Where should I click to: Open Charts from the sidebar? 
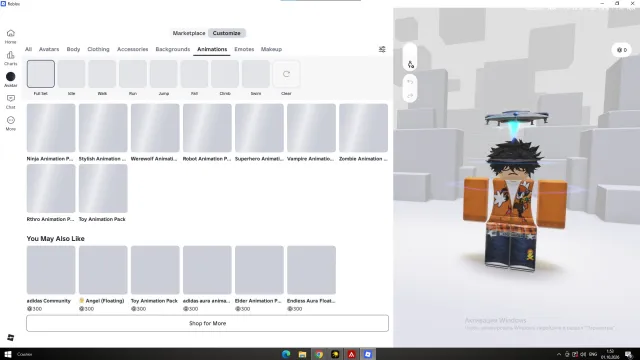coord(11,58)
